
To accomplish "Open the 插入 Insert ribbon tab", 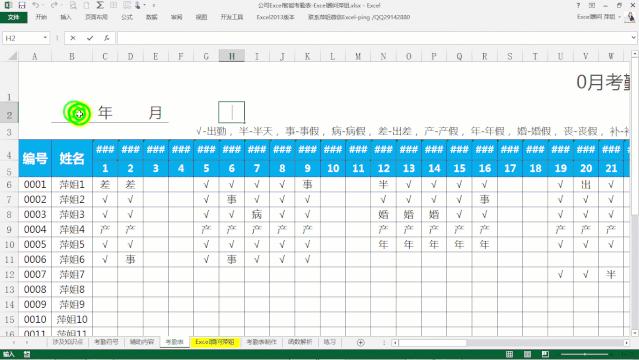I will click(x=66, y=17).
